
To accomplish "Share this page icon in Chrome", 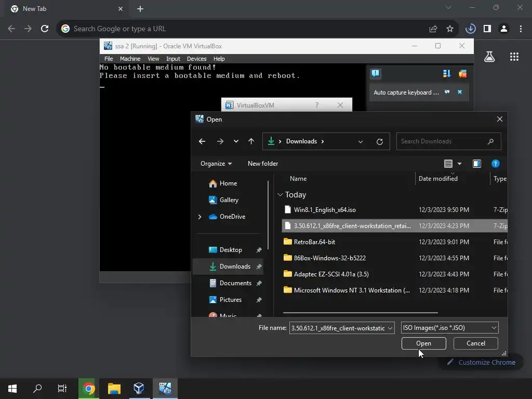I will click(x=433, y=29).
